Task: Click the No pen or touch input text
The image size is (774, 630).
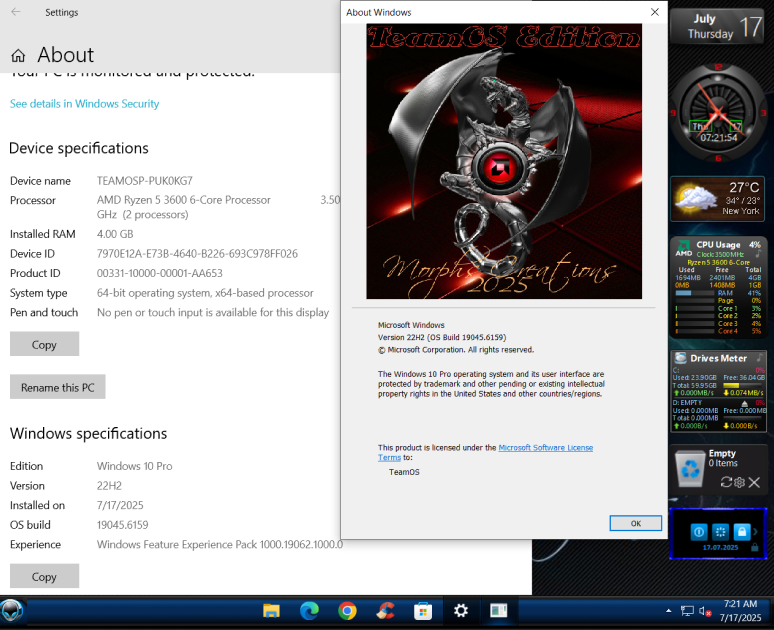Action: click(213, 313)
